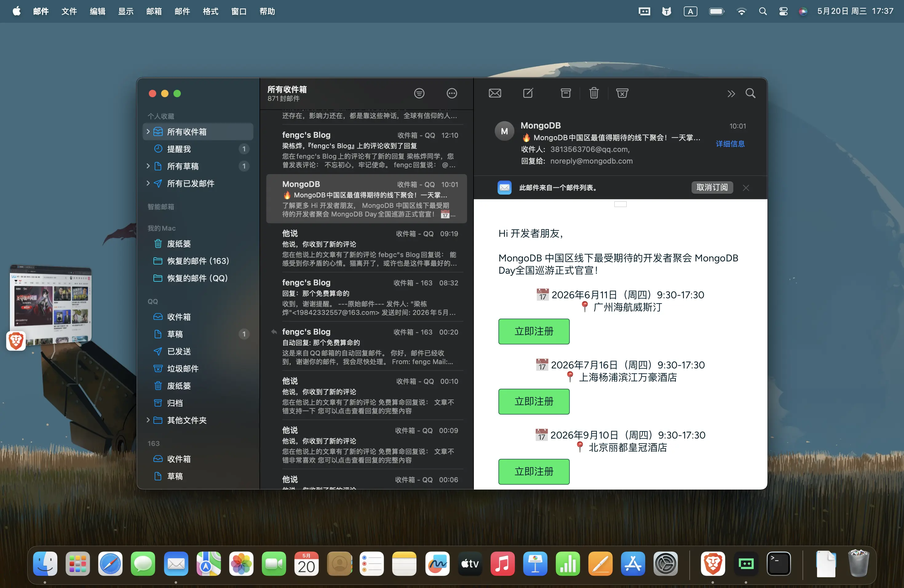Open the 恢复的邮件 (163) folder
Image resolution: width=904 pixels, height=588 pixels.
tap(198, 260)
